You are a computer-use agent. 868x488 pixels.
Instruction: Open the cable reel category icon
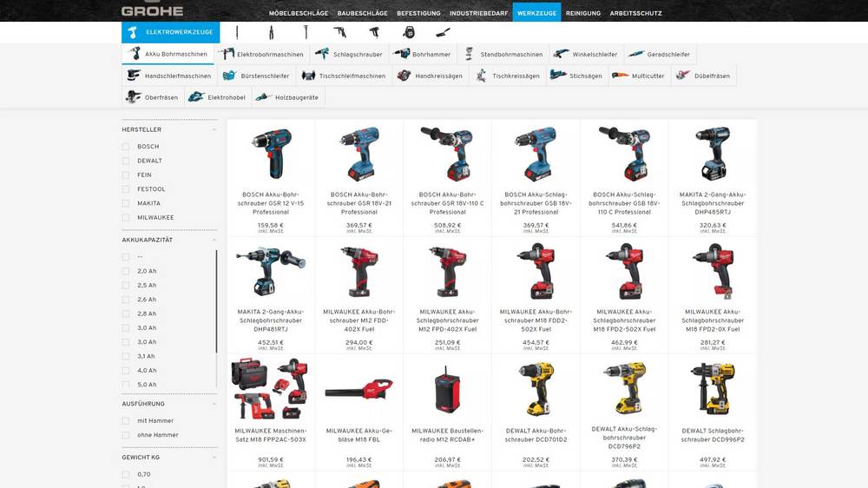point(409,32)
